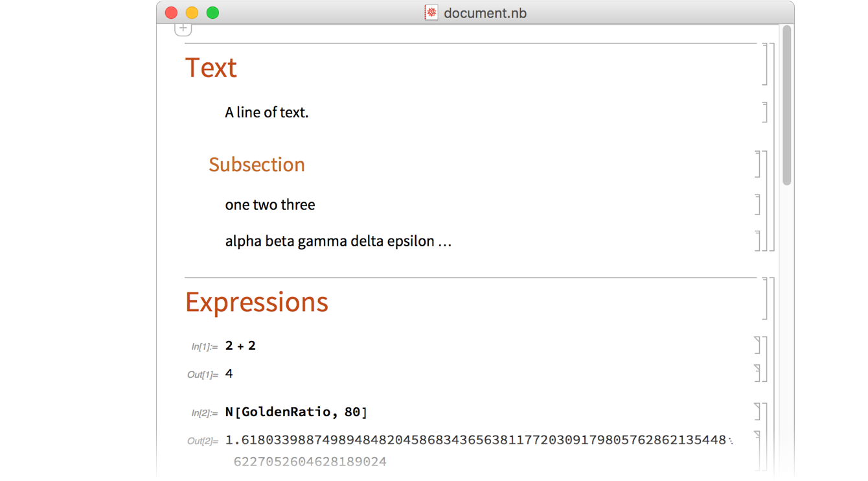Viewport: 868px width, 481px height.
Task: Select the "one two three" cell bracket
Action: pos(757,204)
